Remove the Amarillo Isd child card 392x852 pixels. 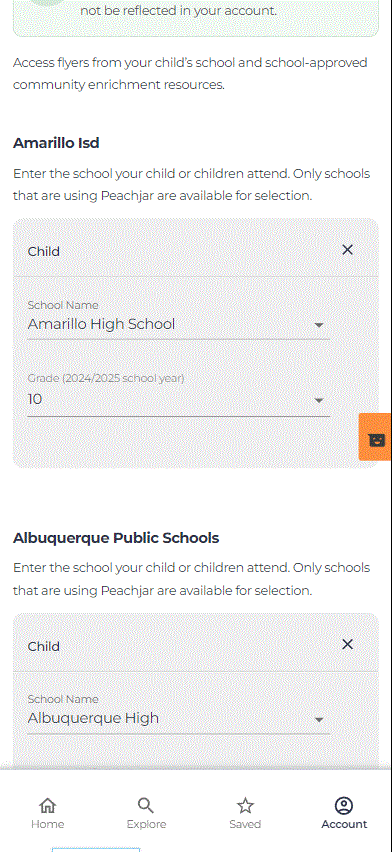point(347,249)
